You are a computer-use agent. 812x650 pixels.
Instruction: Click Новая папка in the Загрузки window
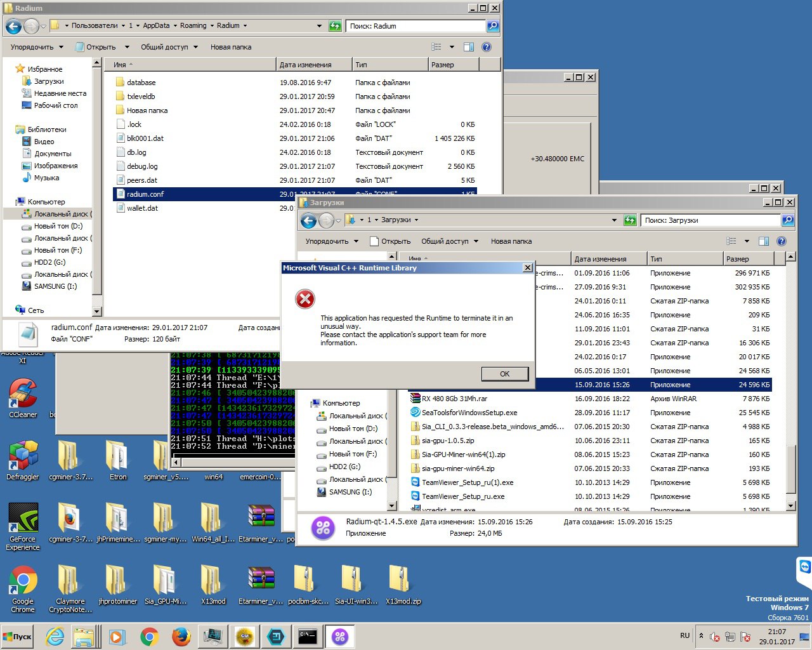[511, 241]
